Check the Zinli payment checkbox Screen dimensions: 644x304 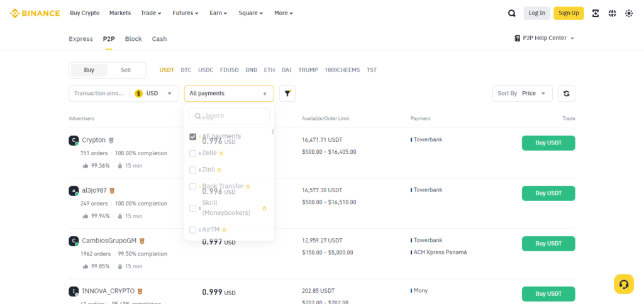(192, 170)
